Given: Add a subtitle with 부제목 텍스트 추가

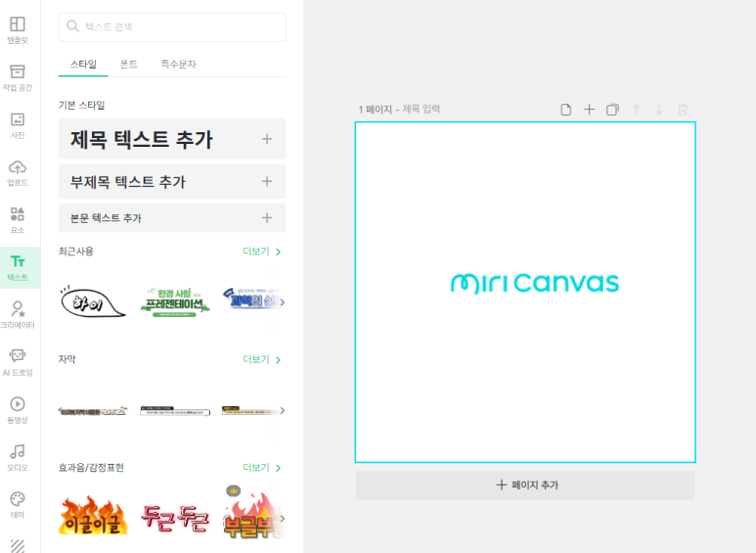Looking at the screenshot, I should pyautogui.click(x=172, y=181).
